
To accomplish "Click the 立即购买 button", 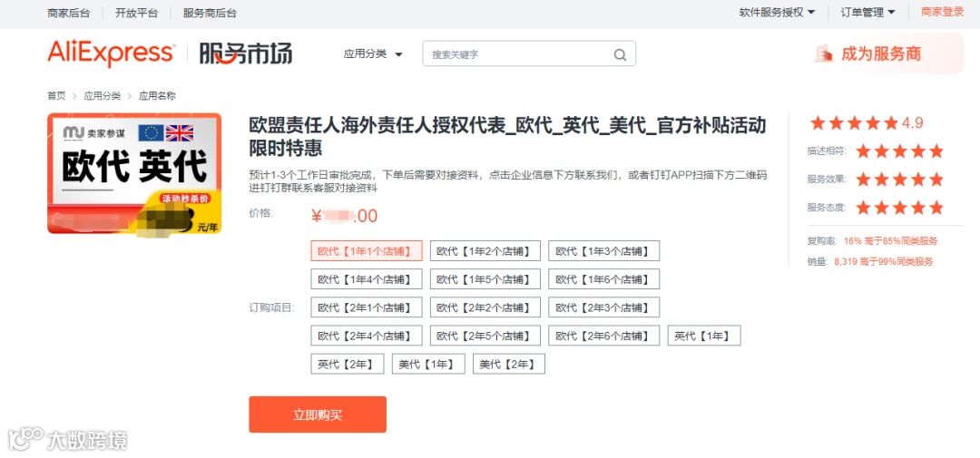I will coord(318,414).
